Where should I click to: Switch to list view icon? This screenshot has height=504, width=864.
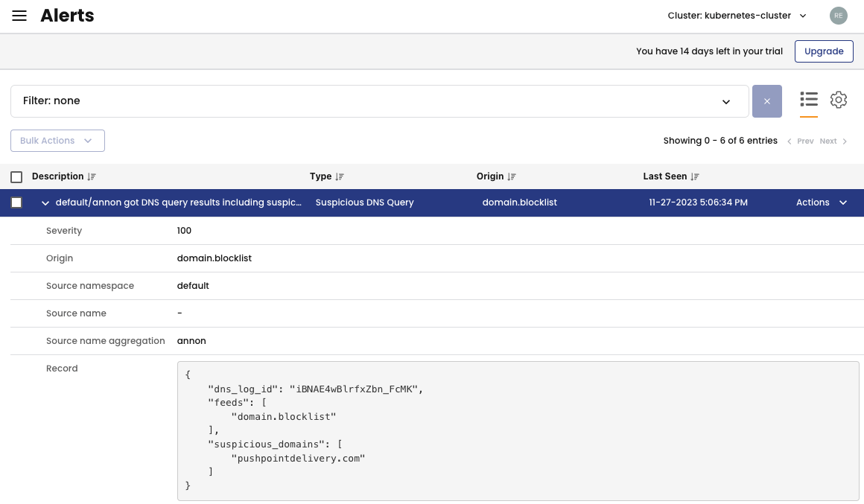[x=808, y=100]
